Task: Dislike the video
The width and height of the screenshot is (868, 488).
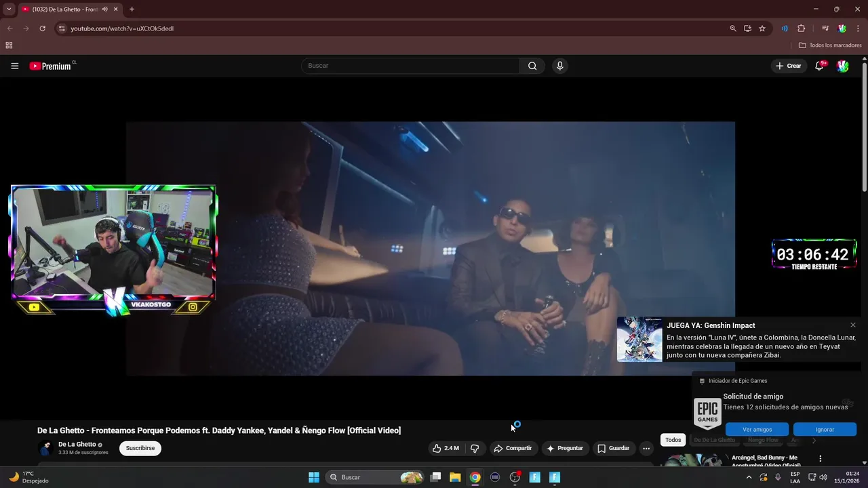Action: point(475,448)
